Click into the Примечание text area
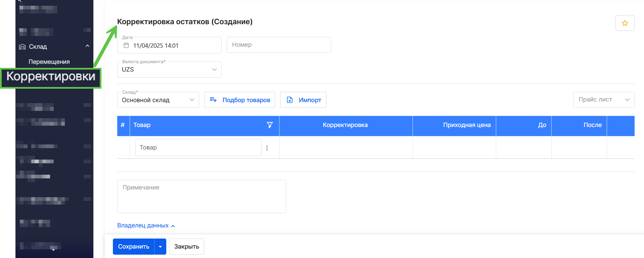This screenshot has width=644, height=258. coord(202,197)
